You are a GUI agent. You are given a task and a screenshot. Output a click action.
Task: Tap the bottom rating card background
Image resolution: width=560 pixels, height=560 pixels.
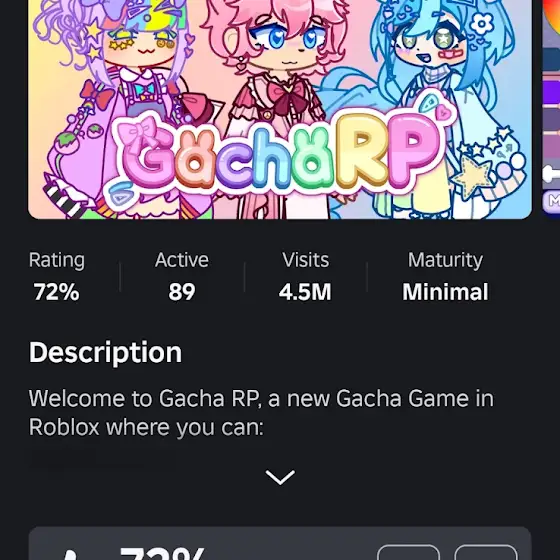(x=280, y=544)
